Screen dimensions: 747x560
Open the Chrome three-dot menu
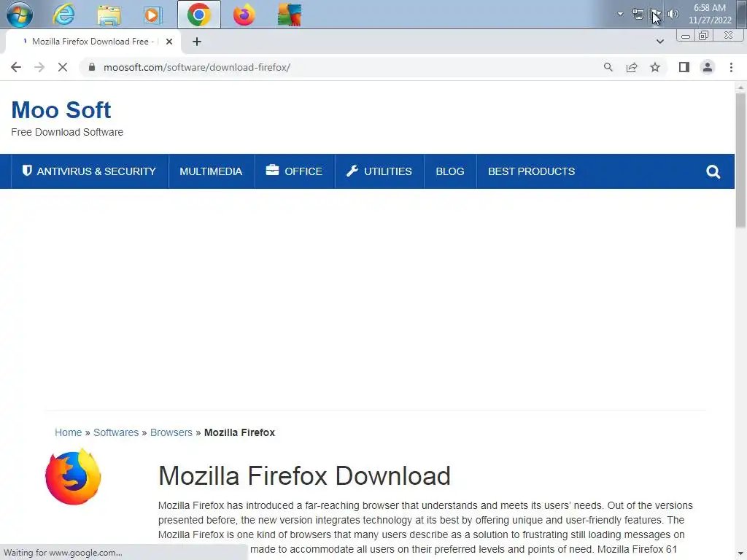(731, 67)
